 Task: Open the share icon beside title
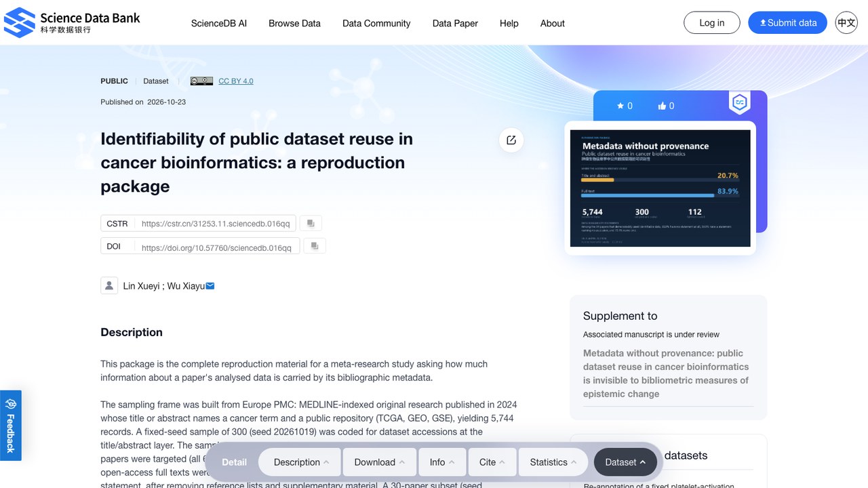click(511, 140)
